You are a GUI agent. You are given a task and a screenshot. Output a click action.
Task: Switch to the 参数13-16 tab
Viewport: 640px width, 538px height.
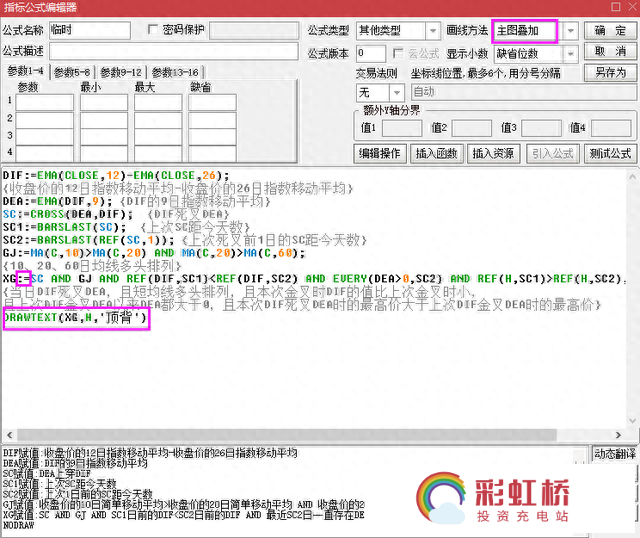(175, 73)
